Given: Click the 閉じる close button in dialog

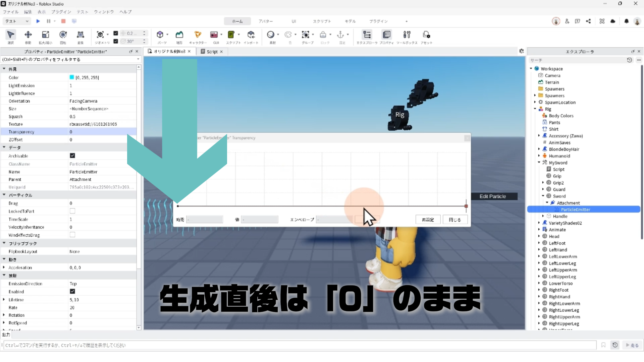Looking at the screenshot, I should pyautogui.click(x=454, y=220).
